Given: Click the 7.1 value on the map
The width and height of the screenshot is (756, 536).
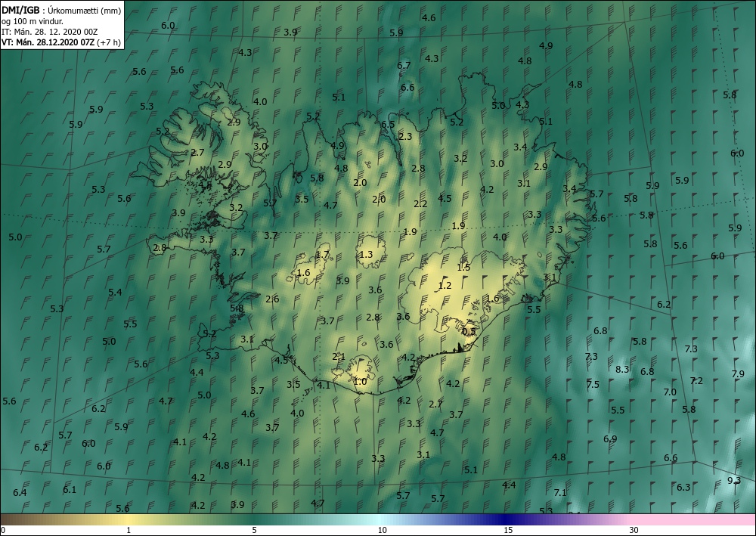Looking at the screenshot, I should pos(559,493).
